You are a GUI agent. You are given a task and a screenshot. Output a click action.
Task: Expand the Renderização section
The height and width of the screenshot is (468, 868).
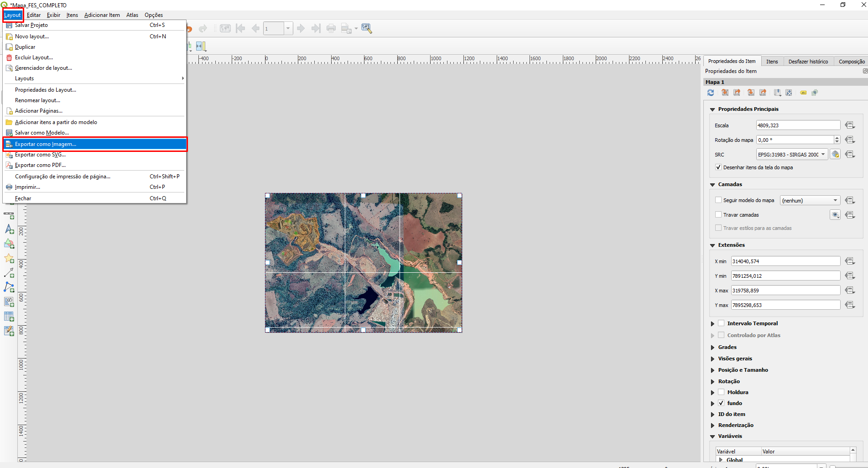712,426
